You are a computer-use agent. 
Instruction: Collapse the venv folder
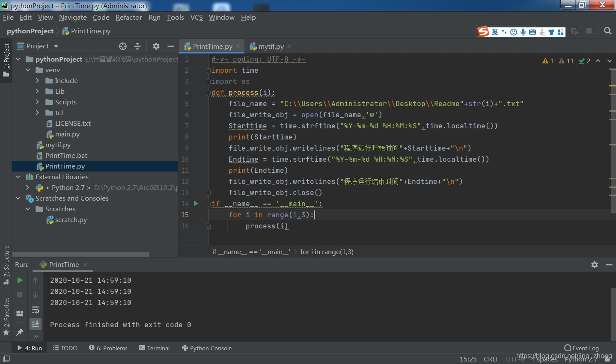tap(28, 70)
